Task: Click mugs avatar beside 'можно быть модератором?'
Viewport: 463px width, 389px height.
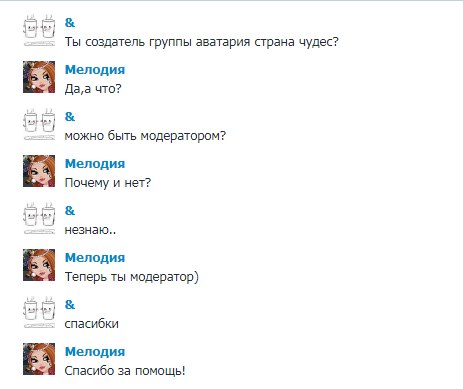Action: [x=39, y=124]
